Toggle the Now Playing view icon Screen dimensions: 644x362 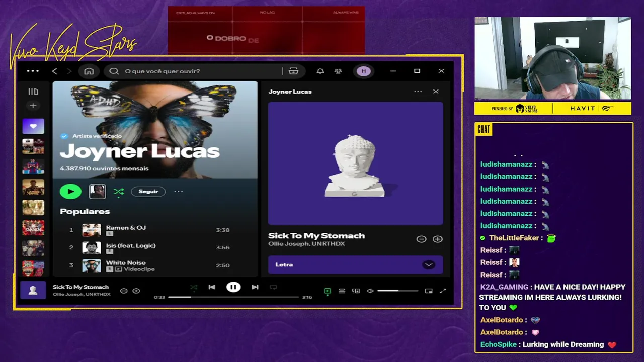pyautogui.click(x=328, y=291)
